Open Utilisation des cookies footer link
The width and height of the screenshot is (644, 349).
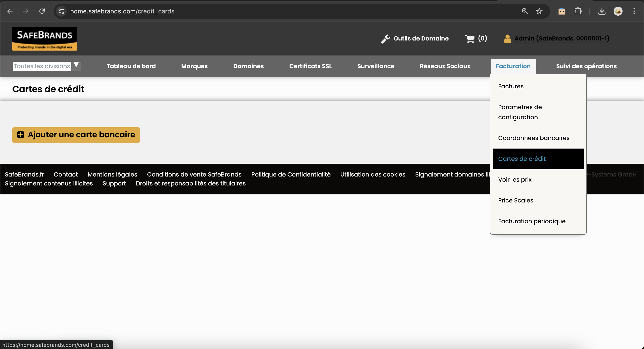pos(373,174)
